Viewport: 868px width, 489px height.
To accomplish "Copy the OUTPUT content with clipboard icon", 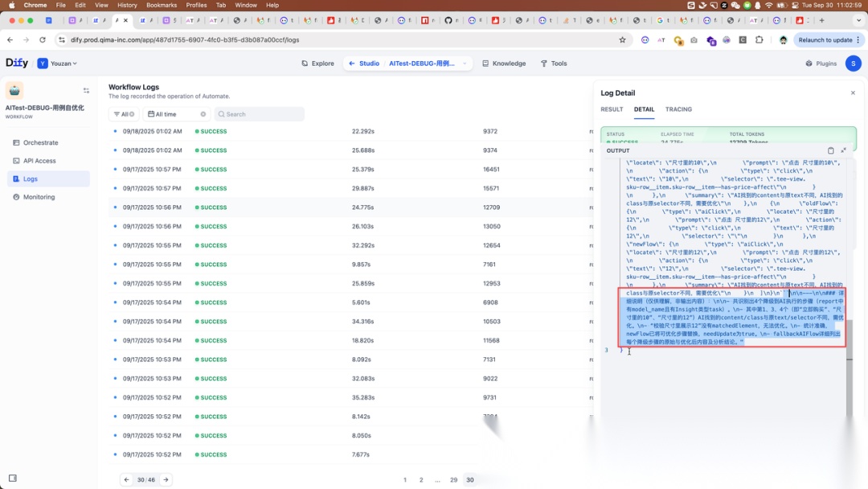I will (831, 150).
